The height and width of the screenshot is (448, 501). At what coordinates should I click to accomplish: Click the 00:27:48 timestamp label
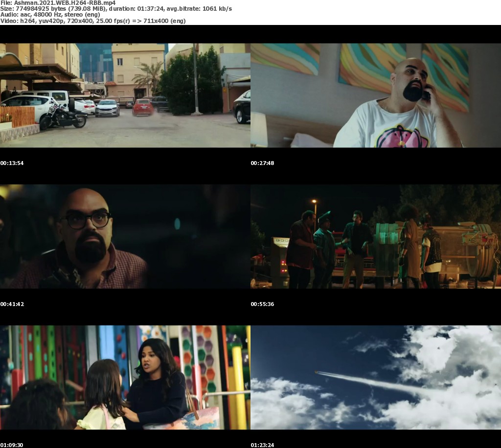(x=262, y=163)
